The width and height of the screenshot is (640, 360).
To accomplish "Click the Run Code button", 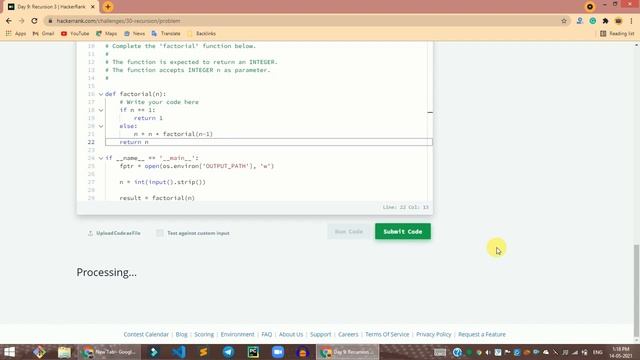I will [349, 231].
